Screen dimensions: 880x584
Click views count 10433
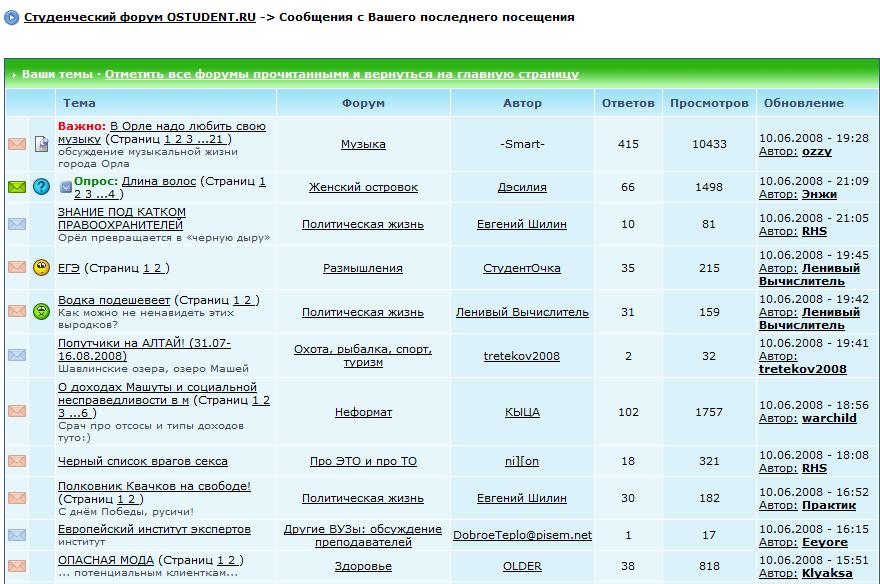click(709, 144)
